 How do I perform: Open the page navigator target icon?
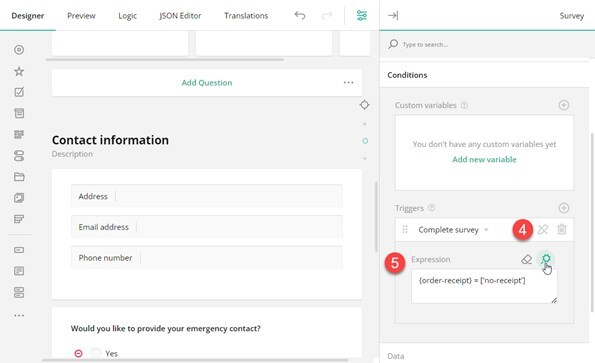coord(364,105)
